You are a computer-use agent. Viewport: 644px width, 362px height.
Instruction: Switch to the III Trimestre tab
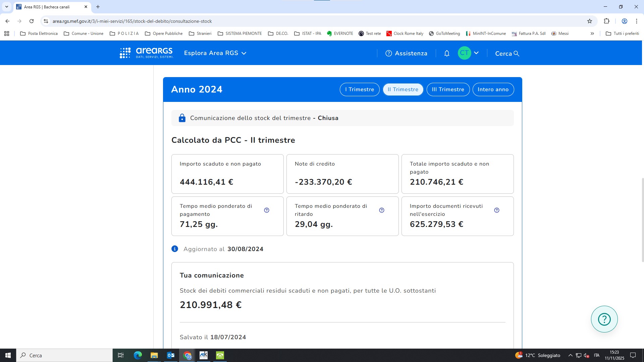(448, 89)
